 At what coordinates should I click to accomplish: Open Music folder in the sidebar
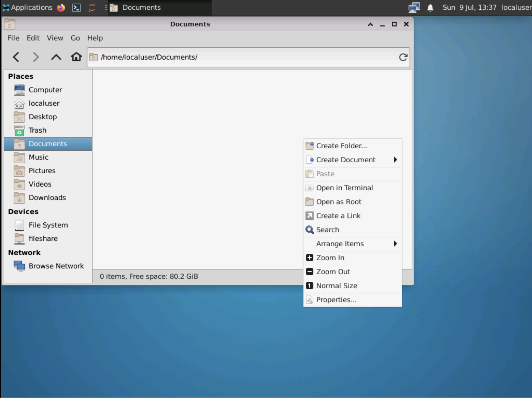click(x=48, y=157)
